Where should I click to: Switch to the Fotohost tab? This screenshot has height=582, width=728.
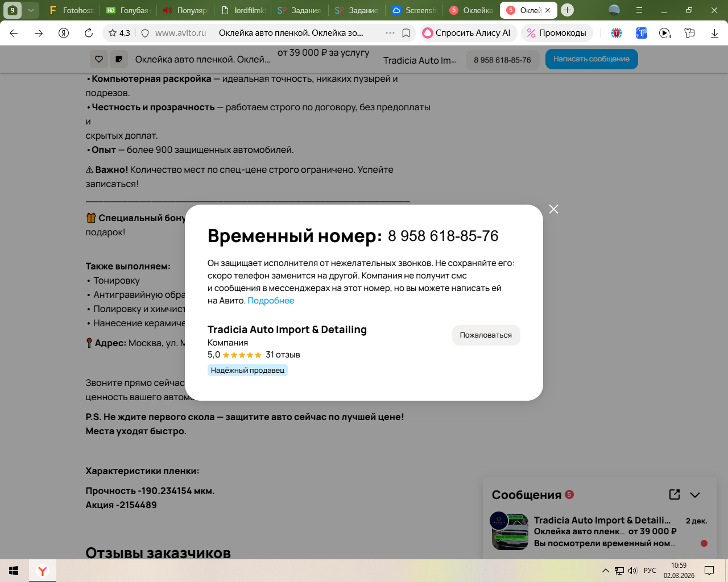[71, 10]
